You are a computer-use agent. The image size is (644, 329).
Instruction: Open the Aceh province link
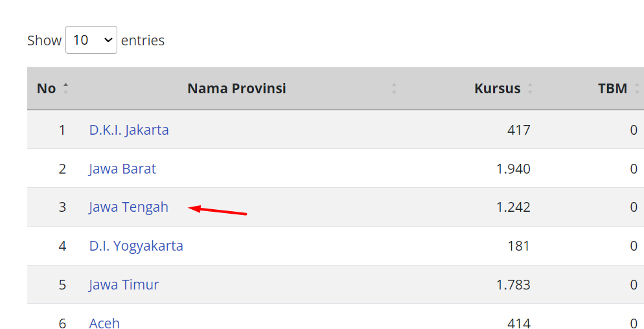[104, 323]
